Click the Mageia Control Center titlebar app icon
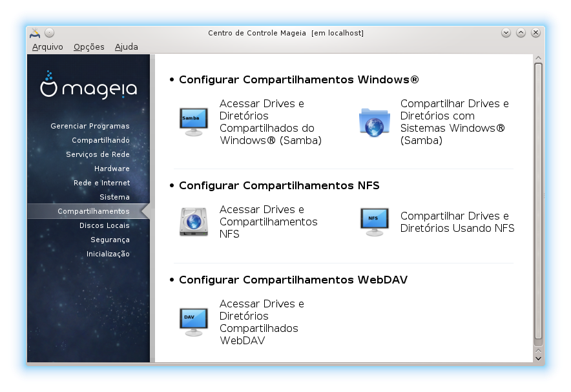 (35, 33)
